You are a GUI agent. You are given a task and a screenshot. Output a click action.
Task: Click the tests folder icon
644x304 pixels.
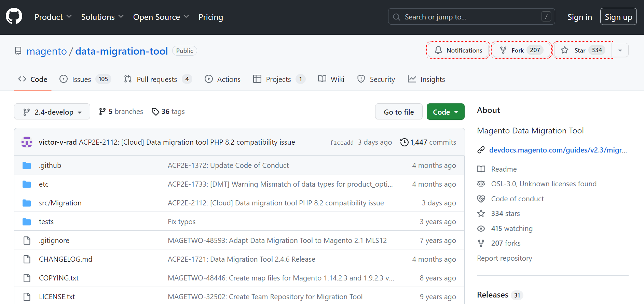pos(27,222)
